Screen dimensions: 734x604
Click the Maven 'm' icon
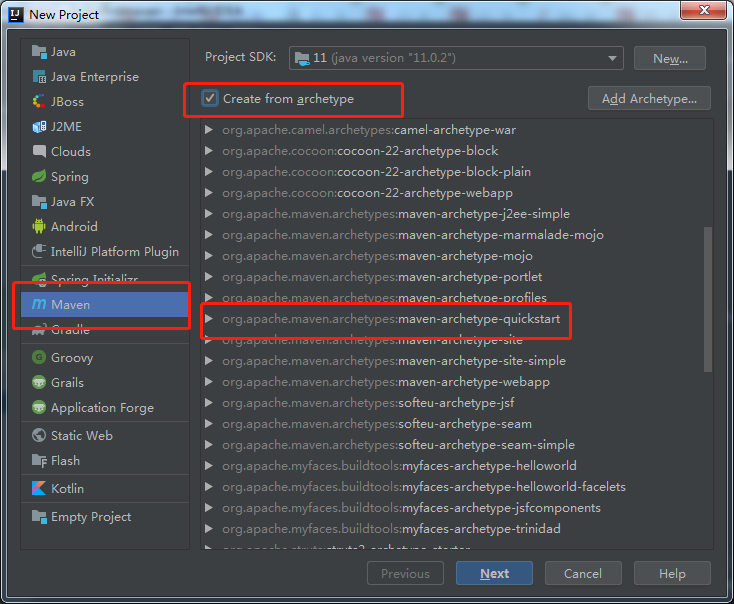pyautogui.click(x=39, y=304)
